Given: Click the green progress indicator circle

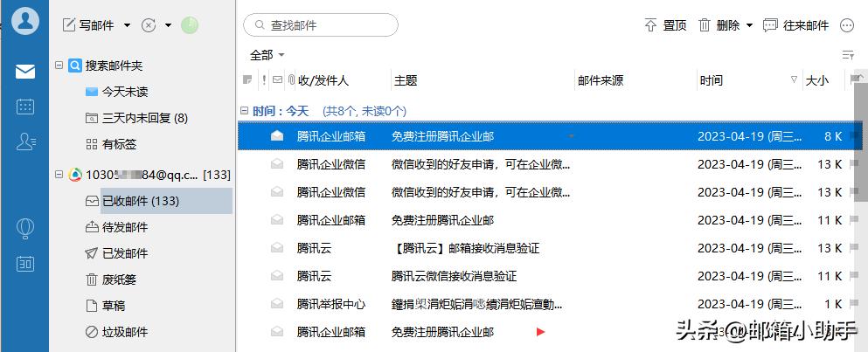Looking at the screenshot, I should [190, 25].
